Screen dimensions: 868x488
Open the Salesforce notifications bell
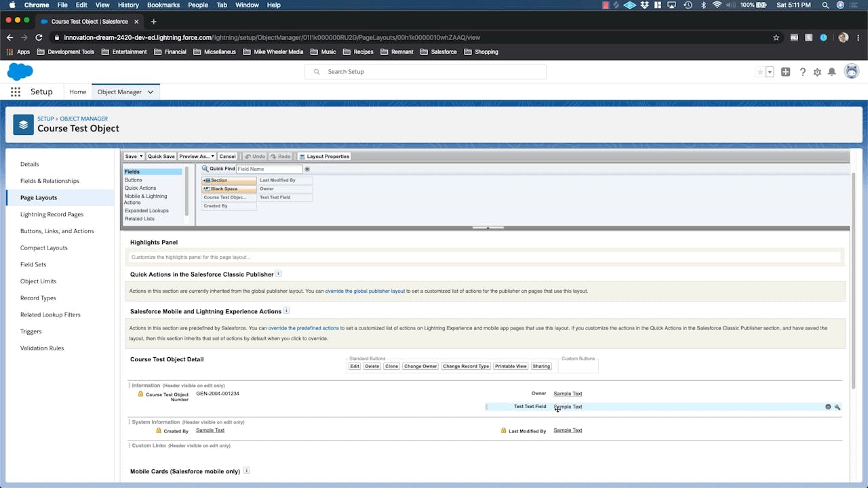pos(831,72)
